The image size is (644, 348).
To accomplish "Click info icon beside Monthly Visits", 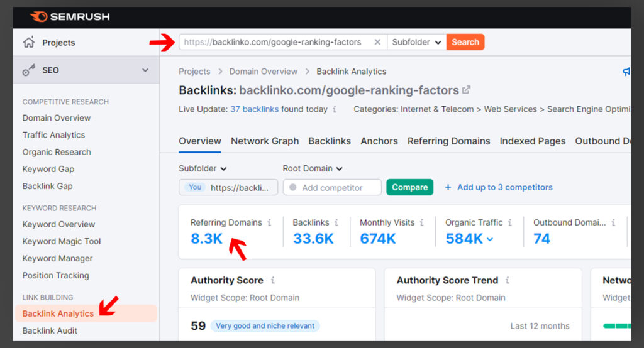I will pos(422,222).
